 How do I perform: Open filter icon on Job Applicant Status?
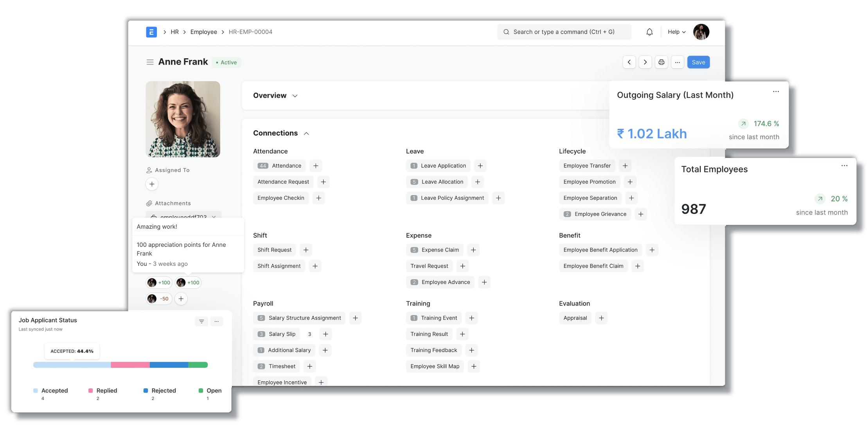point(201,321)
